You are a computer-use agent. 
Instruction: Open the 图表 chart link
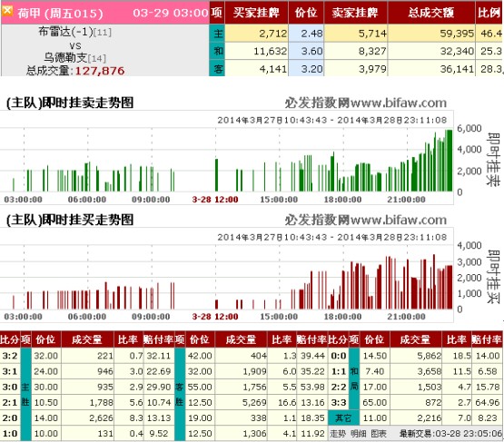pos(379,434)
